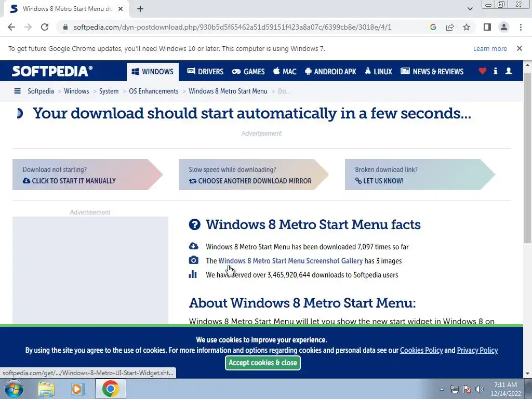The width and height of the screenshot is (532, 399).
Task: Click the browser back arrow
Action: coord(11,27)
